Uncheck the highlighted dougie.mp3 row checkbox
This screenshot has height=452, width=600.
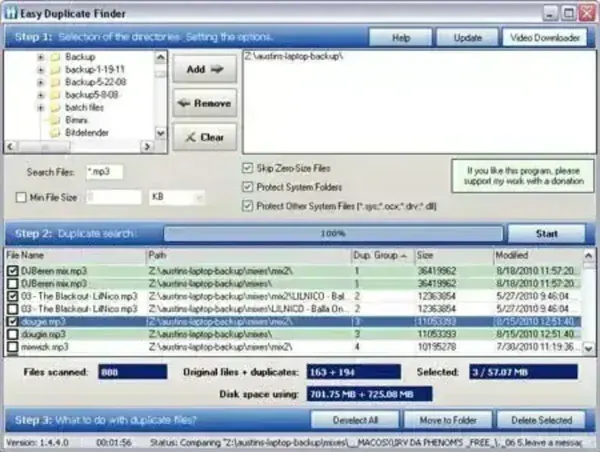click(x=13, y=321)
